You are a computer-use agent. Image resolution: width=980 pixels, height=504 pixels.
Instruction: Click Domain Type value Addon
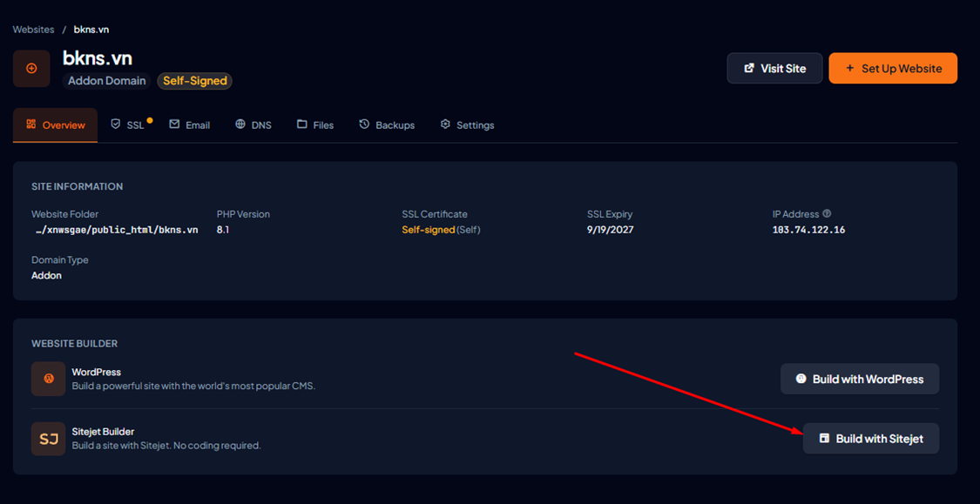[x=47, y=275]
